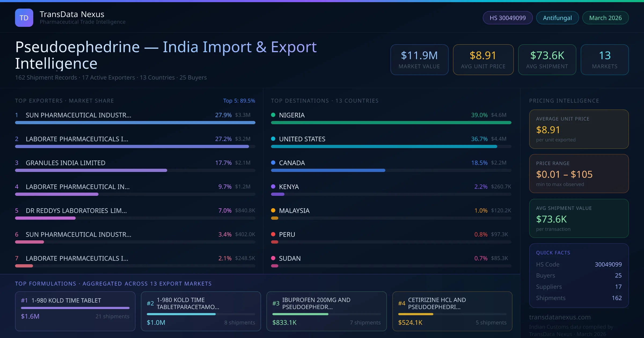Screen dimensions: 644x338
Task: Click the March 2026 date pill
Action: point(605,18)
